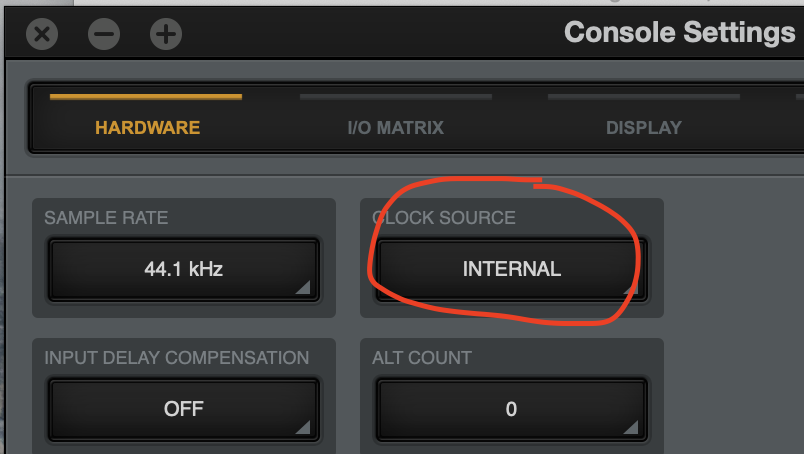
Task: Click the plus zoom window button
Action: [166, 35]
